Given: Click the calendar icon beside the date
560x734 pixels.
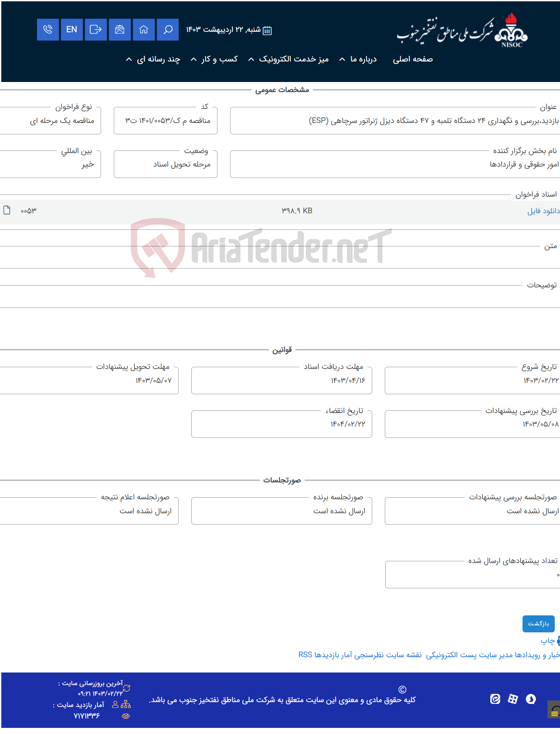Looking at the screenshot, I should (x=267, y=30).
